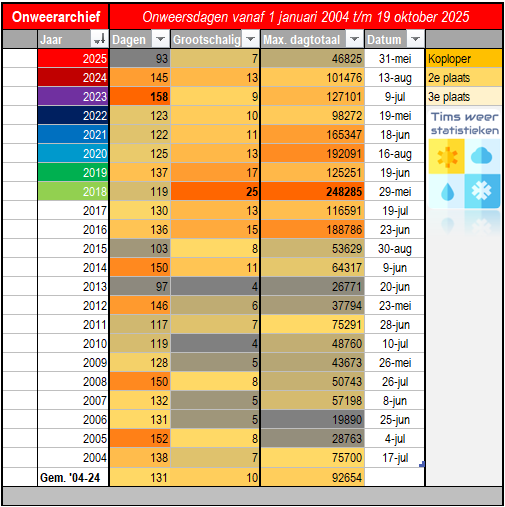The height and width of the screenshot is (507, 505).
Task: Open the Jaar column sort filter arrow
Action: point(100,40)
